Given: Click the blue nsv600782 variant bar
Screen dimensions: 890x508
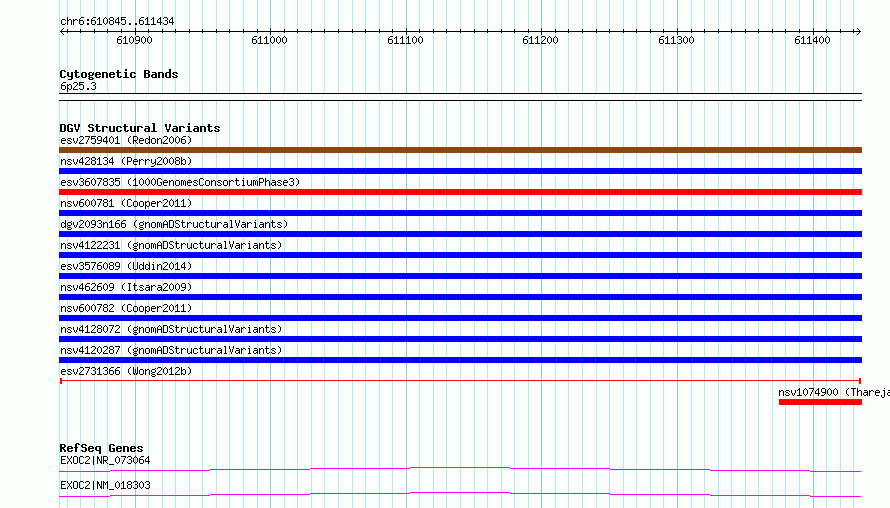Looking at the screenshot, I should [460, 318].
